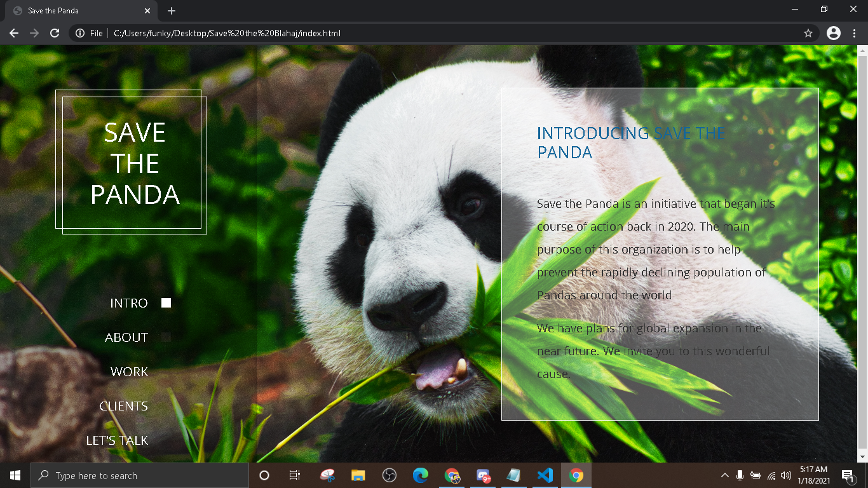
Task: Select the white square beside INTRO
Action: pos(166,303)
